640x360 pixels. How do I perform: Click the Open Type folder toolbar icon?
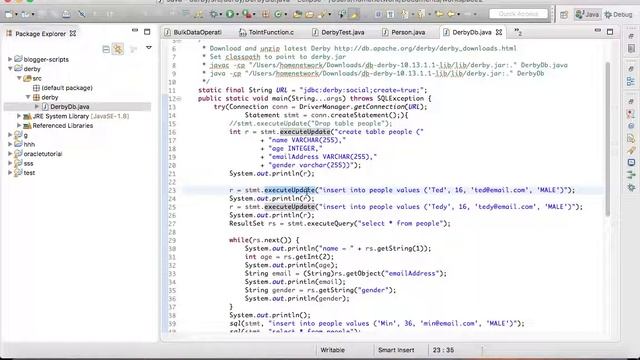pyautogui.click(x=297, y=15)
